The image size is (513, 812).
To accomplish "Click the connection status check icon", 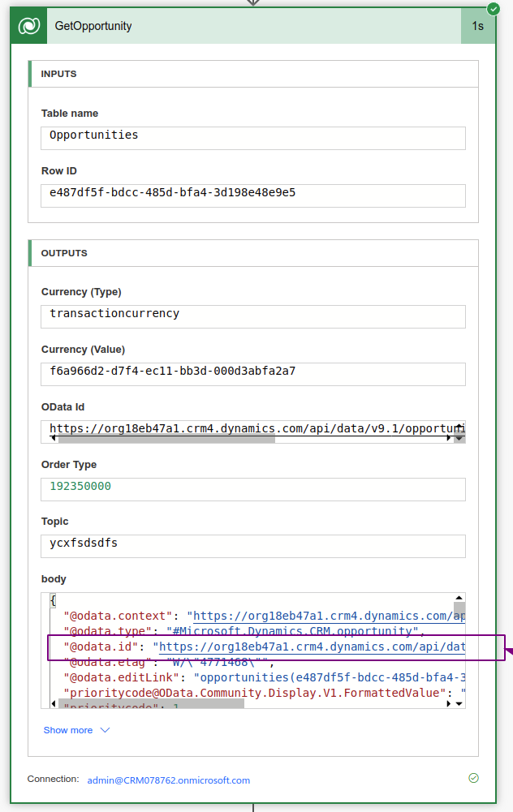I will point(473,778).
